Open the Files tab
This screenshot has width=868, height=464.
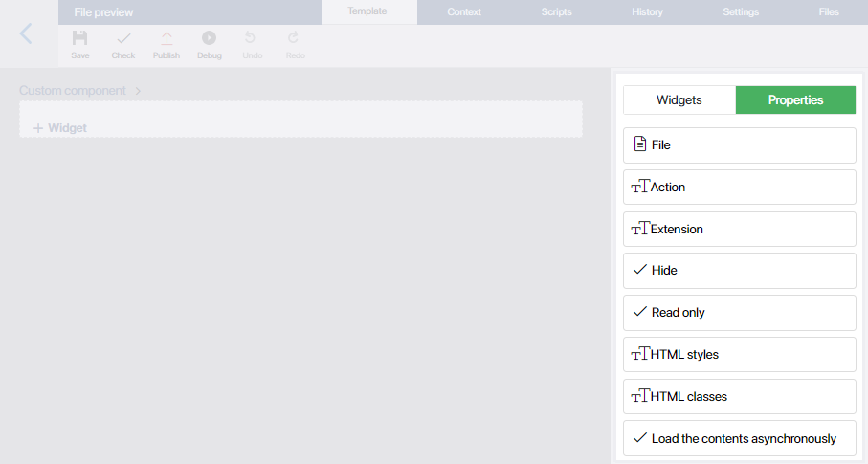pos(829,11)
